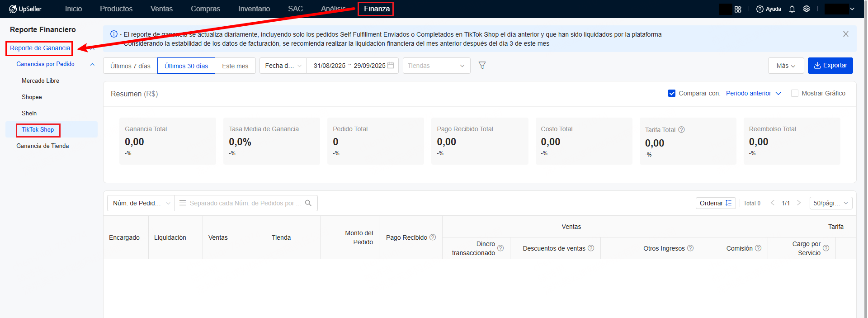Click search magnifier in order field

308,203
